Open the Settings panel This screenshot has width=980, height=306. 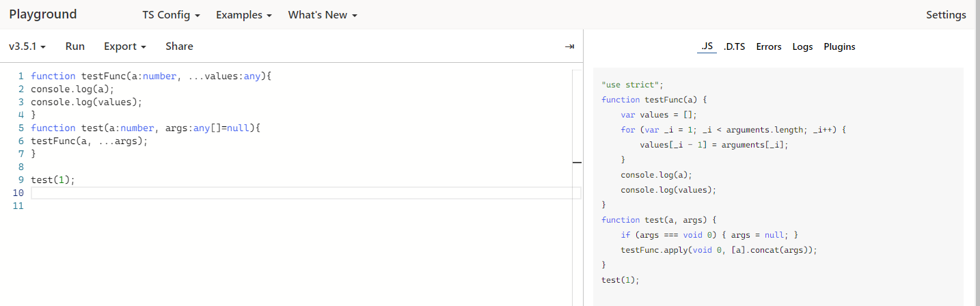(946, 14)
